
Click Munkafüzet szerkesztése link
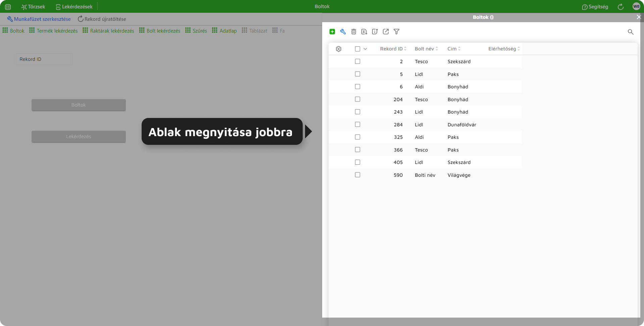39,19
